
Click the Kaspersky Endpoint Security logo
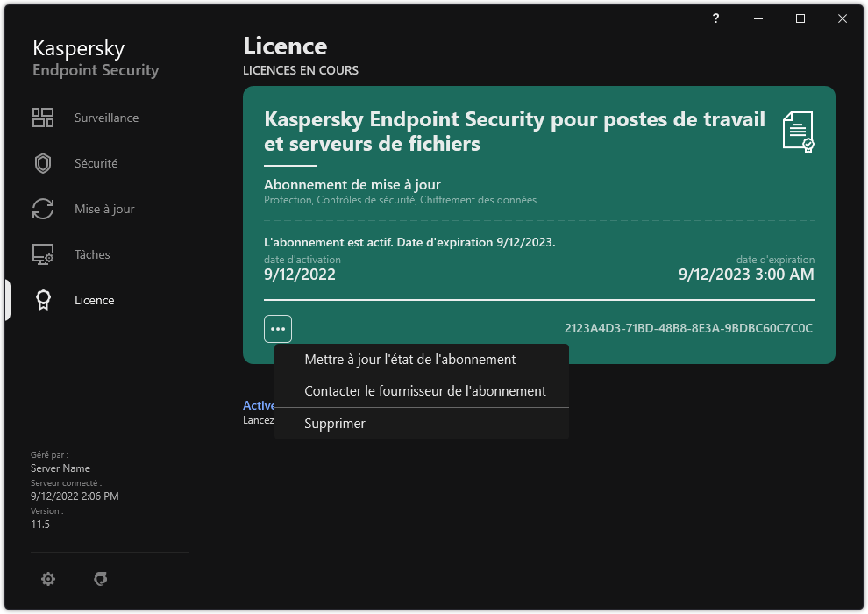click(95, 58)
